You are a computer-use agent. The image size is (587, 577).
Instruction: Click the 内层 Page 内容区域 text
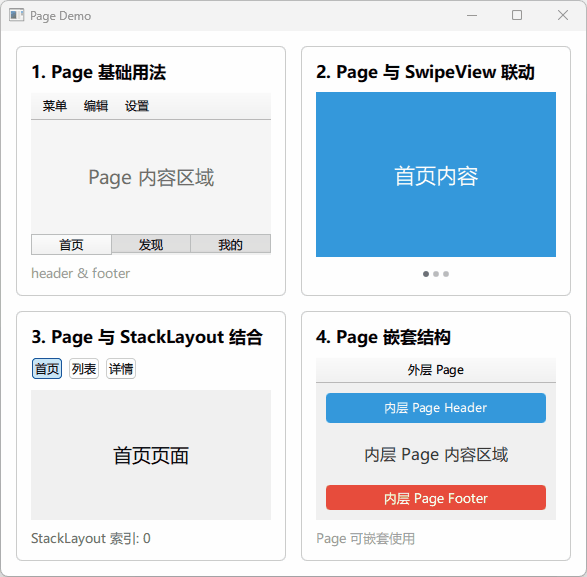[x=436, y=455]
